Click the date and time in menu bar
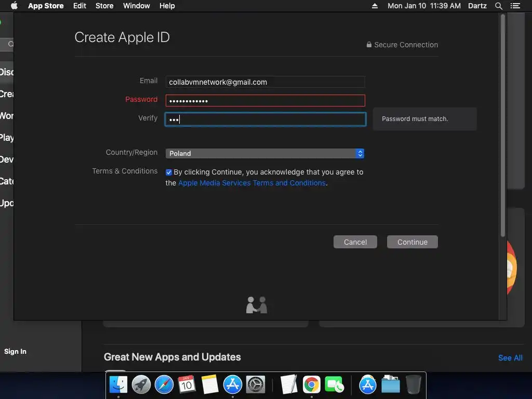Image resolution: width=532 pixels, height=399 pixels. [x=424, y=6]
